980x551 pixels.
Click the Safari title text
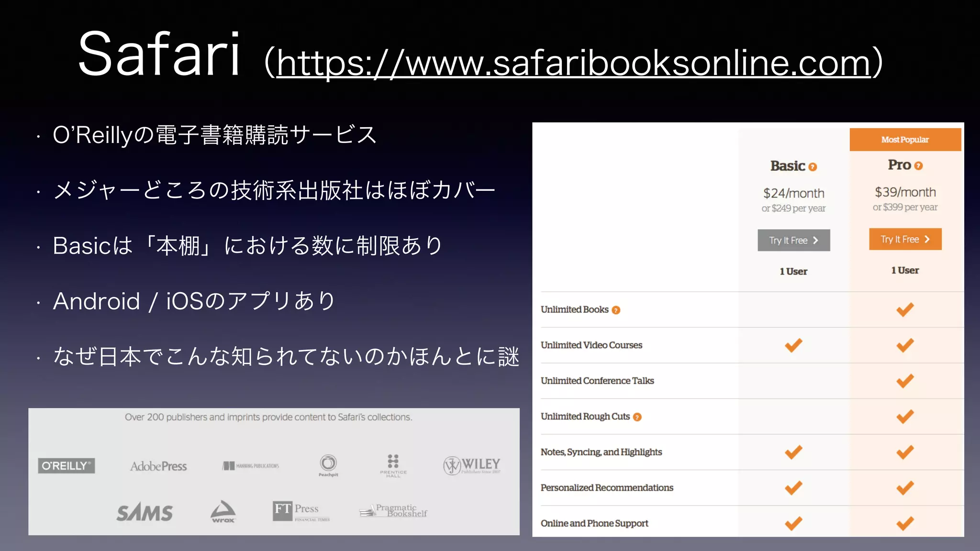[x=159, y=54]
